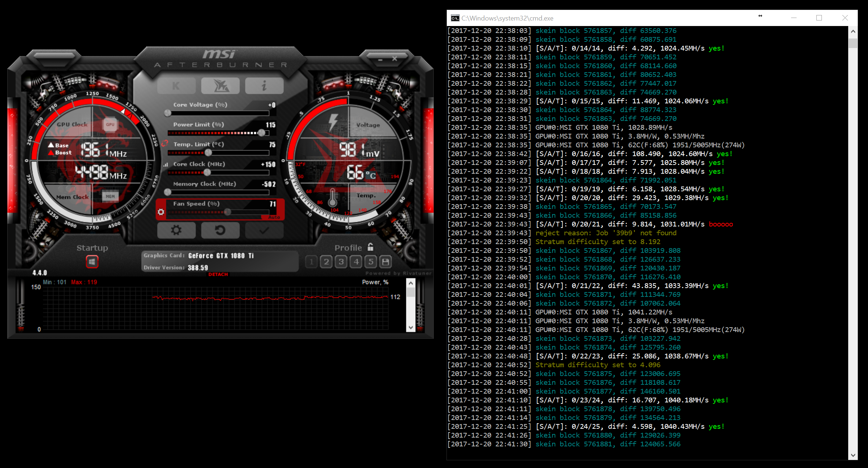
Task: Click the Memory Clock value -502
Action: click(x=269, y=184)
